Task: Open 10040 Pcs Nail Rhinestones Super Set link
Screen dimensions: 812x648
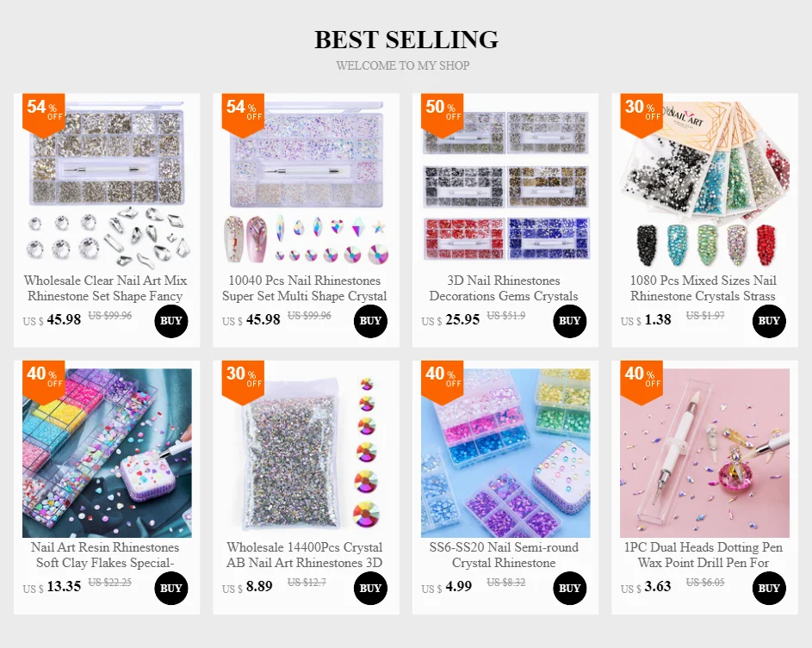Action: [x=305, y=288]
